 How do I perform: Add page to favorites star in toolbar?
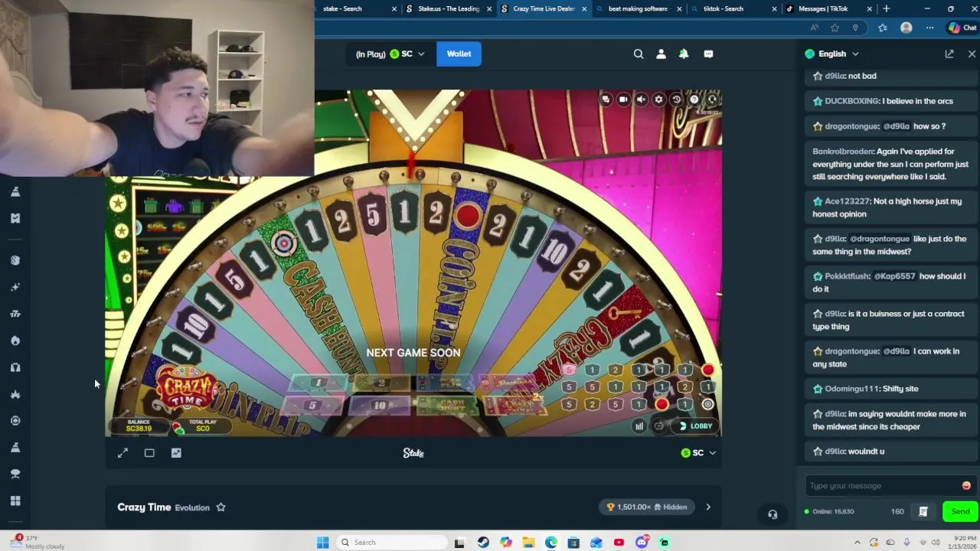pos(835,28)
